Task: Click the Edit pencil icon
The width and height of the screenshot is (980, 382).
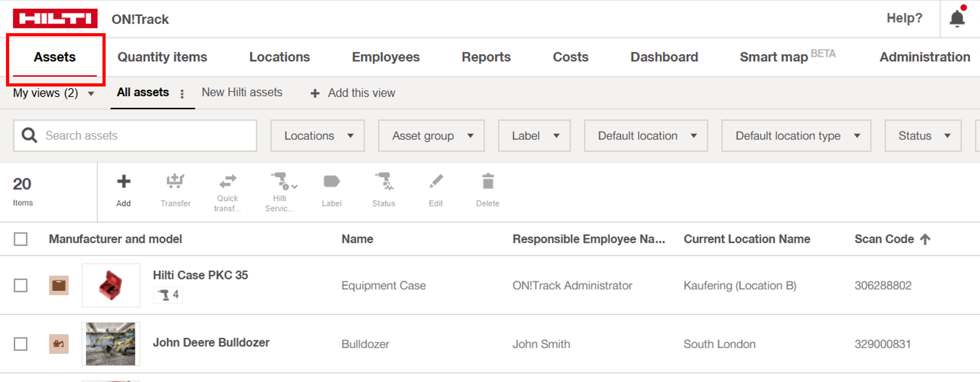Action: pyautogui.click(x=436, y=181)
